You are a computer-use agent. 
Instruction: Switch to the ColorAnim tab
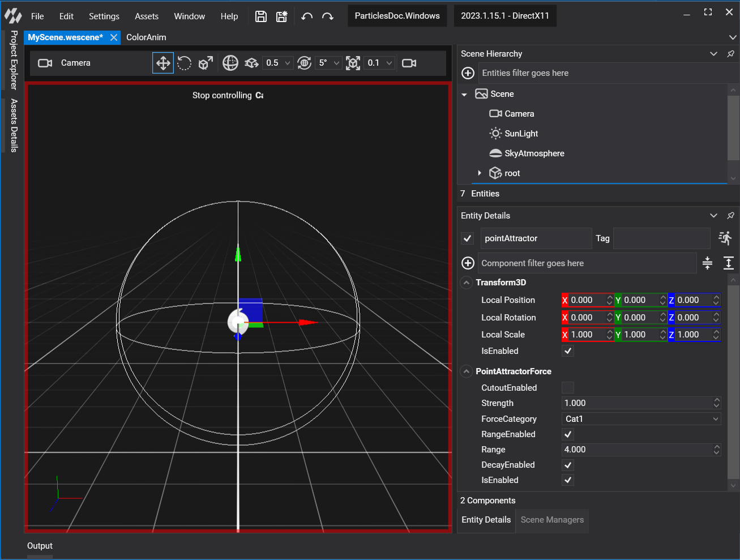[x=146, y=37]
